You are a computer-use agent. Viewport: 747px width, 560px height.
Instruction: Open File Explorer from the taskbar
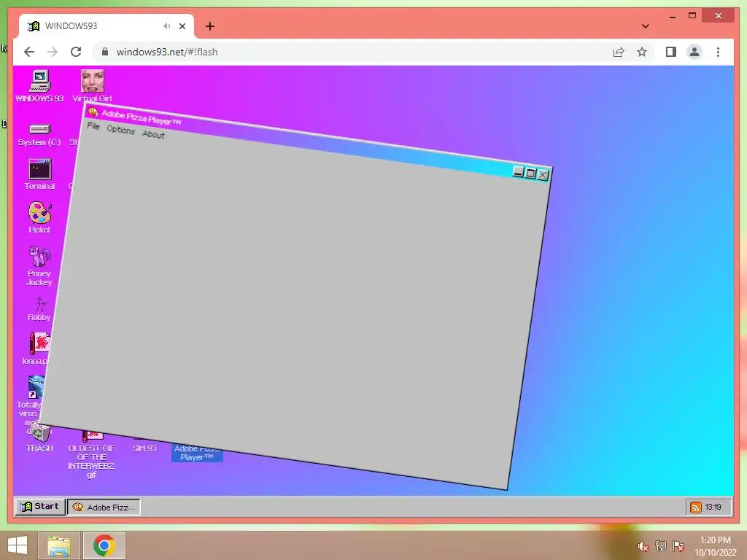[59, 545]
